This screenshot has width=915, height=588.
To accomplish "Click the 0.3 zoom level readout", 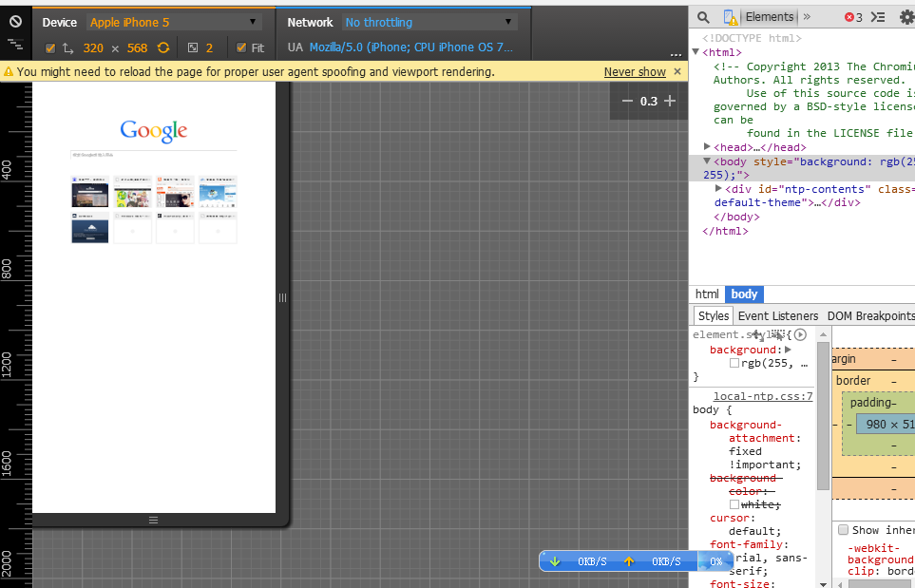I will [x=648, y=101].
